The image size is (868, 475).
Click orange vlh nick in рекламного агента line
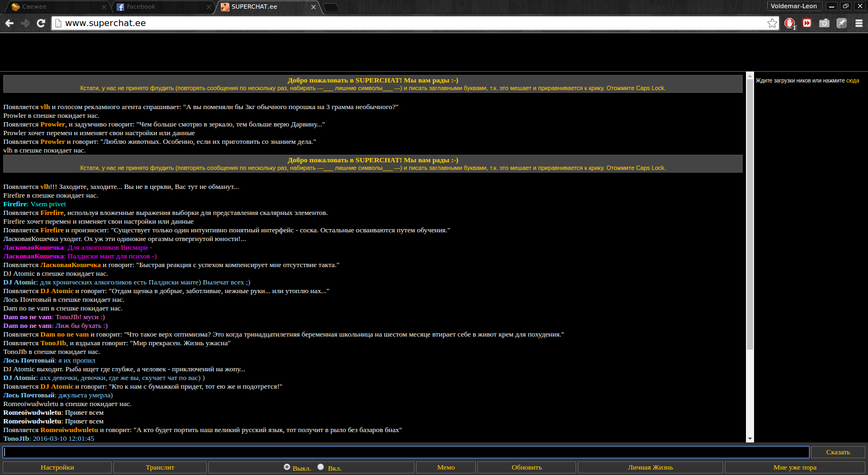click(x=45, y=107)
